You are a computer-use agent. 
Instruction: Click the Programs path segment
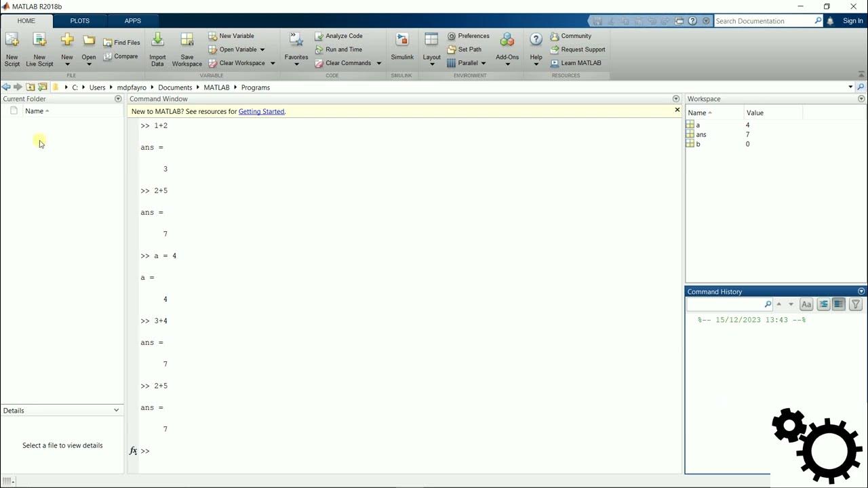[x=256, y=87]
